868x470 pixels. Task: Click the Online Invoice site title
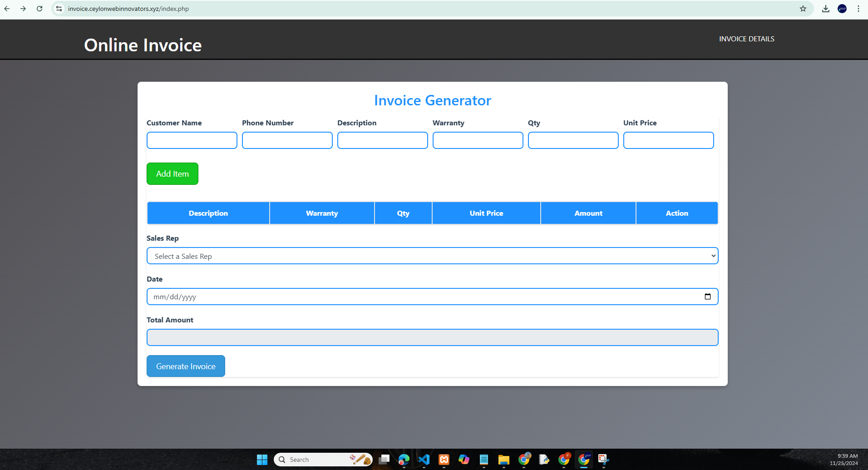[x=143, y=45]
